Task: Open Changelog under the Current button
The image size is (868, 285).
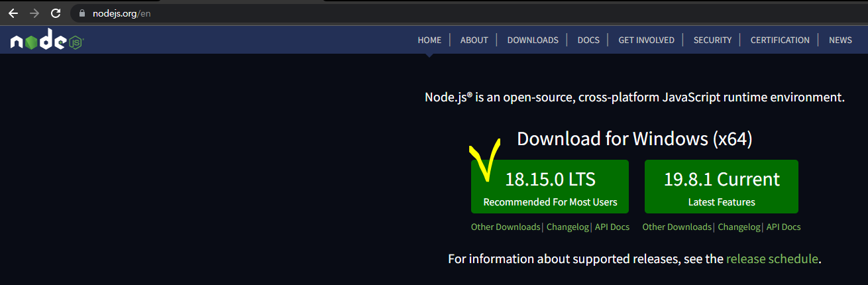Action: [x=739, y=227]
